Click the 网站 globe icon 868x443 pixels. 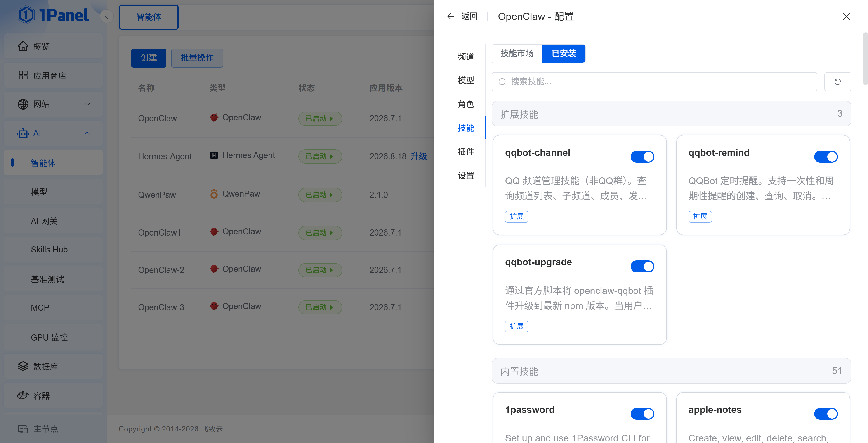coord(23,104)
